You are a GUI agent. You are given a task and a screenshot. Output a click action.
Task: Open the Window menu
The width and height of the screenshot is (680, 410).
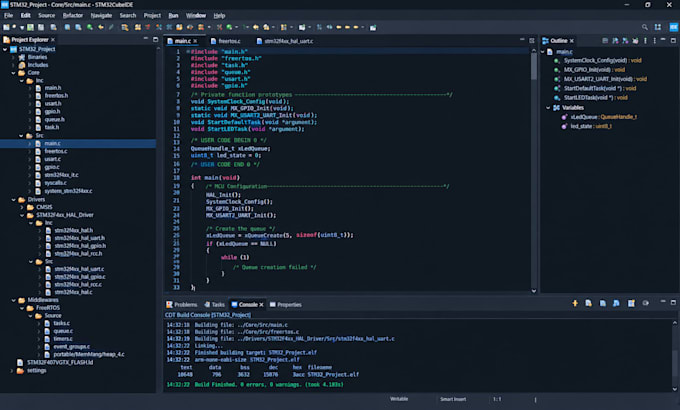196,15
